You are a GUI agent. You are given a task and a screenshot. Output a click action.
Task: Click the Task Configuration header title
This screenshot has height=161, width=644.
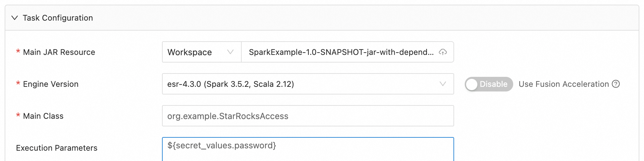[58, 18]
